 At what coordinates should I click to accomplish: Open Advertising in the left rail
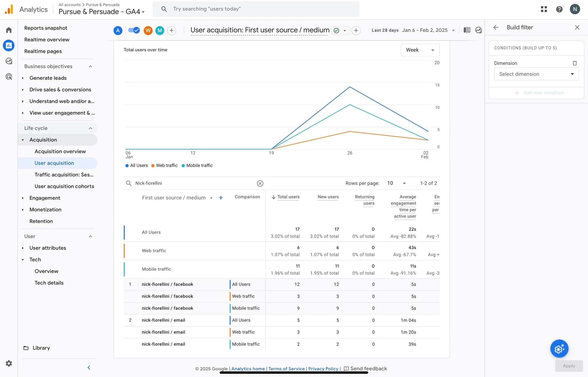click(9, 77)
